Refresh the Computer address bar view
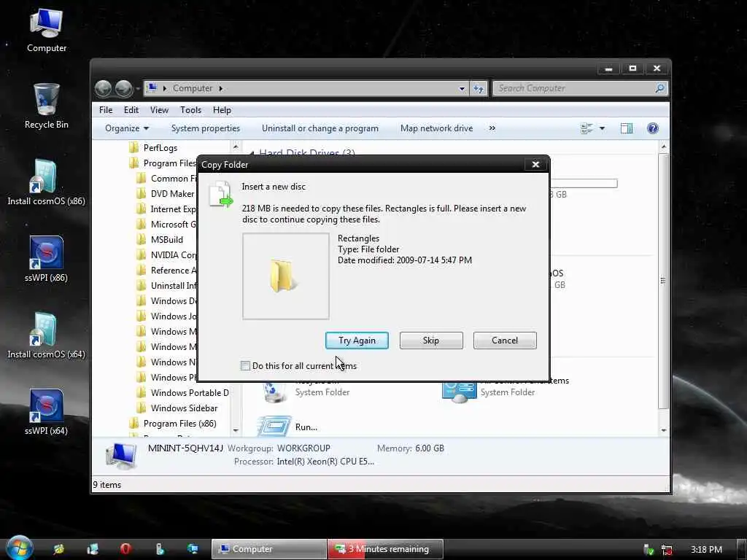747x560 pixels. click(x=479, y=88)
